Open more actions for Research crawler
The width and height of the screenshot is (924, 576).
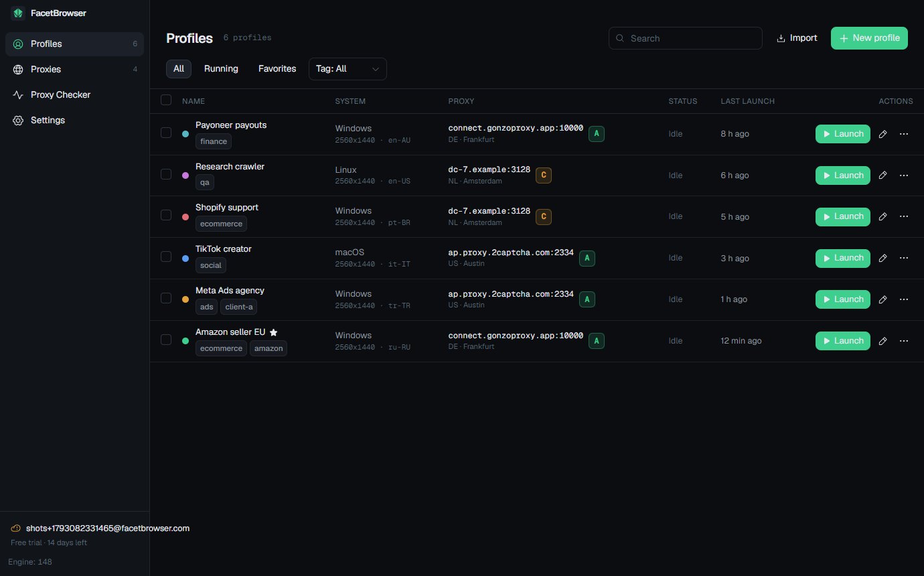pos(904,175)
